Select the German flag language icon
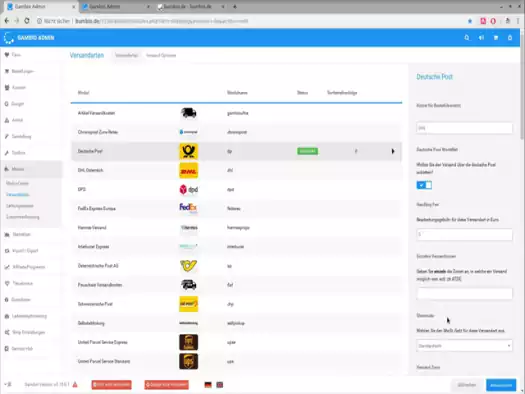This screenshot has width=525, height=394. [x=208, y=385]
